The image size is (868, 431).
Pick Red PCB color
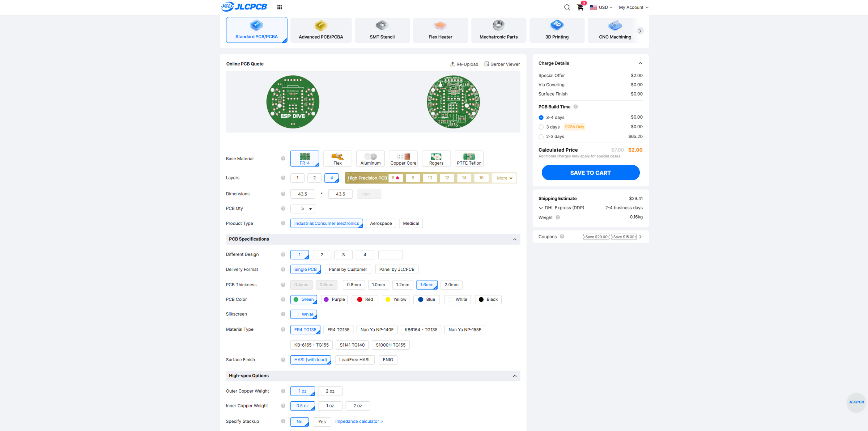coord(365,300)
